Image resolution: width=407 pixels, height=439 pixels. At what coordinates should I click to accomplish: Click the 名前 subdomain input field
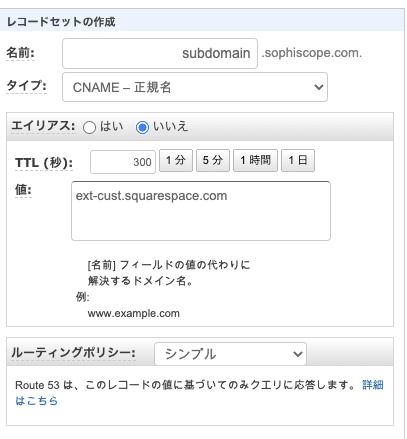coord(160,53)
